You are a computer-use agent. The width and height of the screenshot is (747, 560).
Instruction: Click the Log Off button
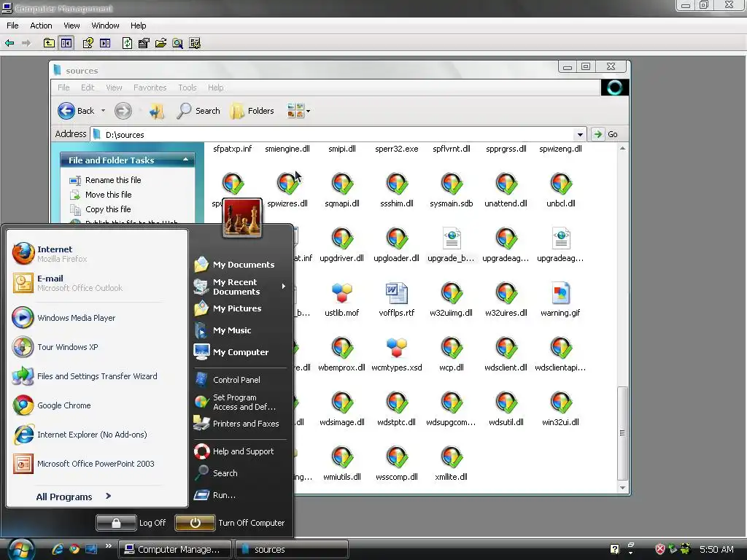(x=131, y=522)
